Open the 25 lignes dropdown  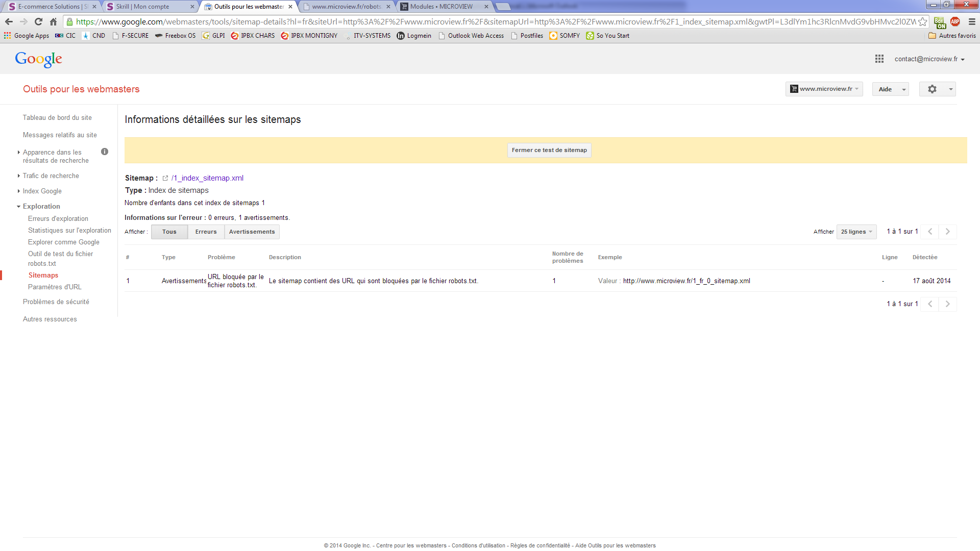[x=856, y=232]
